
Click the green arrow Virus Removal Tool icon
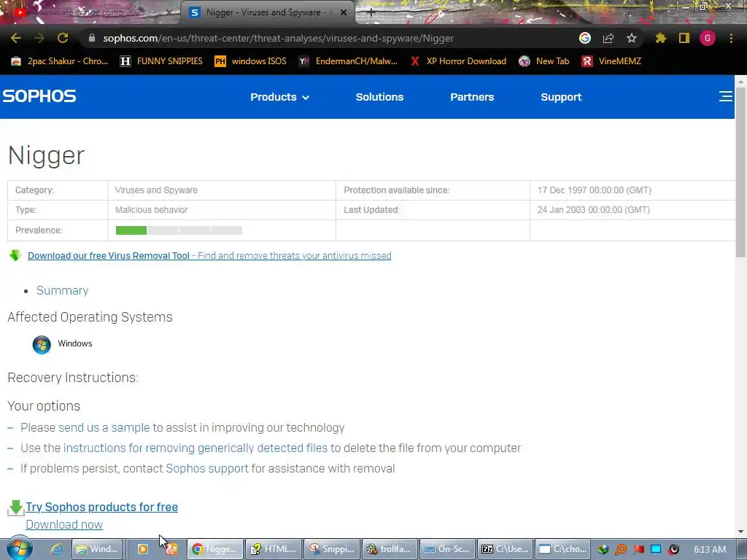[15, 255]
